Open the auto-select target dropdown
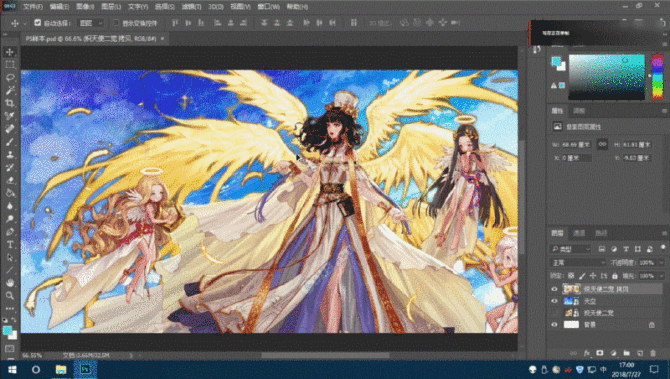This screenshot has width=670, height=379. click(x=91, y=23)
